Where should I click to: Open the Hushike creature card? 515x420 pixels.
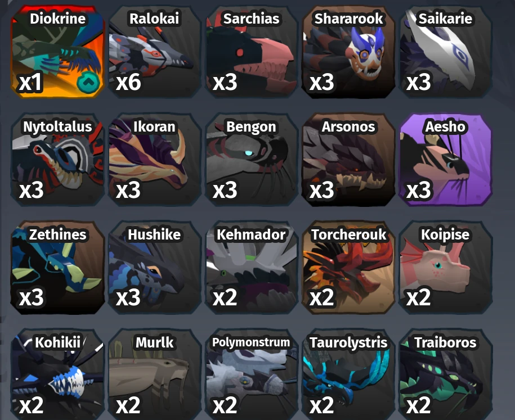click(x=155, y=268)
